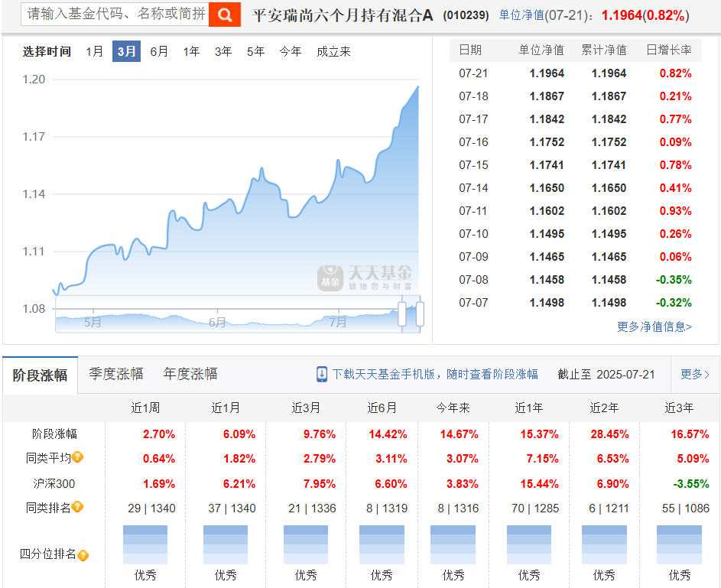Focus the fund code search field
The image size is (721, 588).
(x=115, y=14)
